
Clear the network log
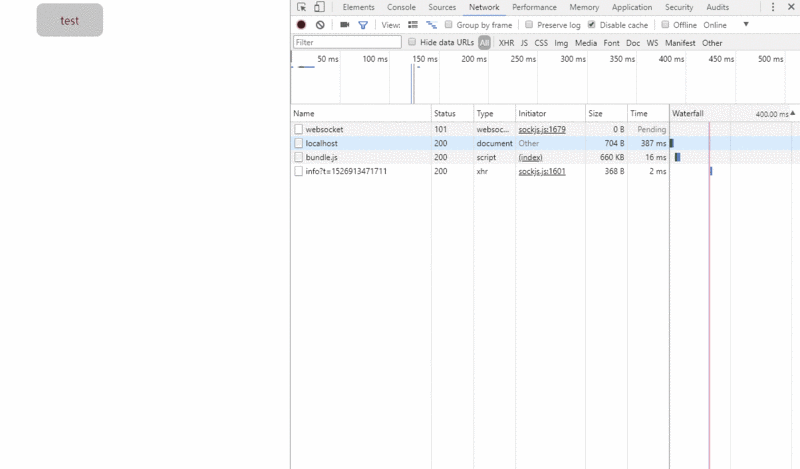(x=320, y=25)
